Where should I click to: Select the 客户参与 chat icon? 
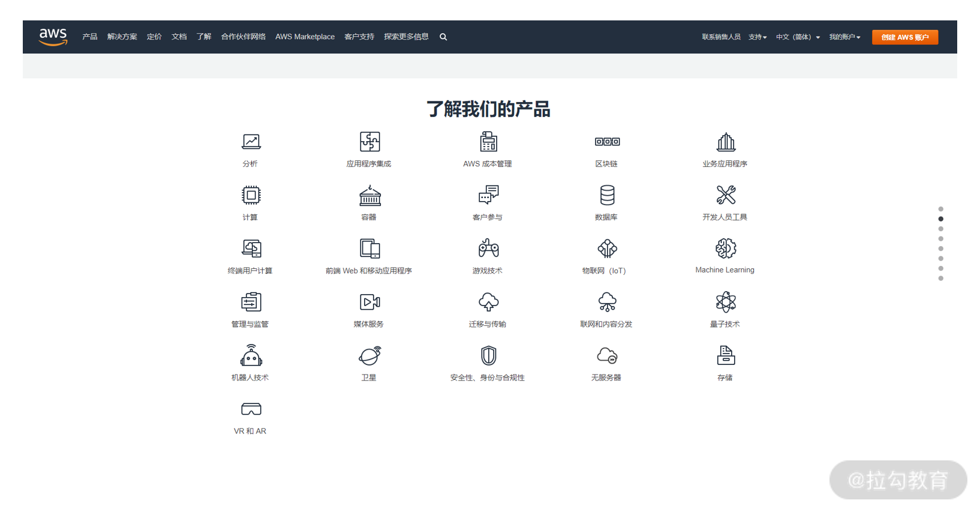[x=488, y=195]
